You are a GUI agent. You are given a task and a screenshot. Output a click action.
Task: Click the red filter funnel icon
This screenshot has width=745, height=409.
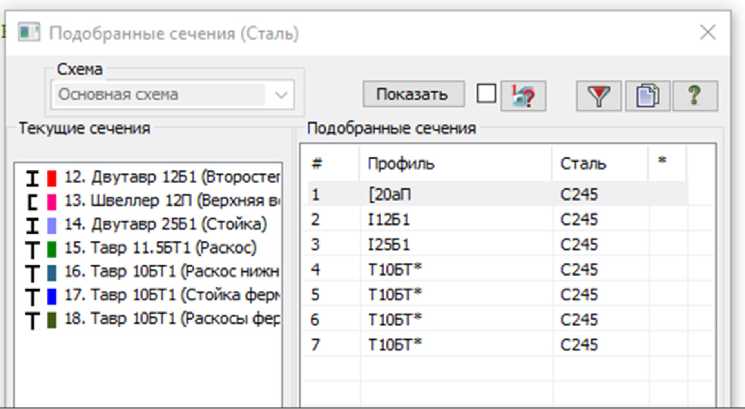coord(598,95)
